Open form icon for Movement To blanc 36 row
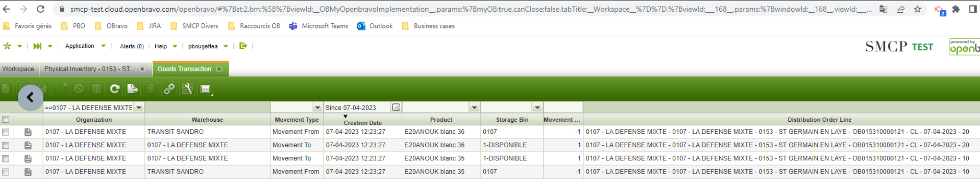The height and width of the screenshot is (192, 980). point(28,145)
